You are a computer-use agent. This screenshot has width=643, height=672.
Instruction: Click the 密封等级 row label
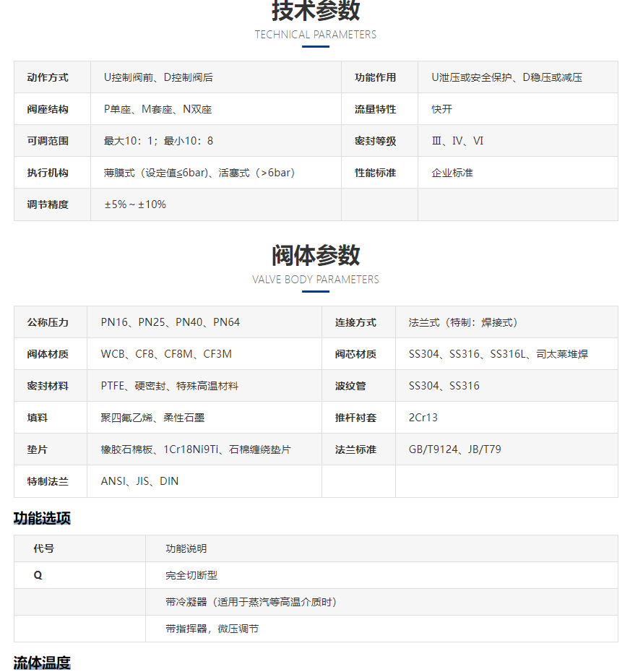(x=375, y=141)
